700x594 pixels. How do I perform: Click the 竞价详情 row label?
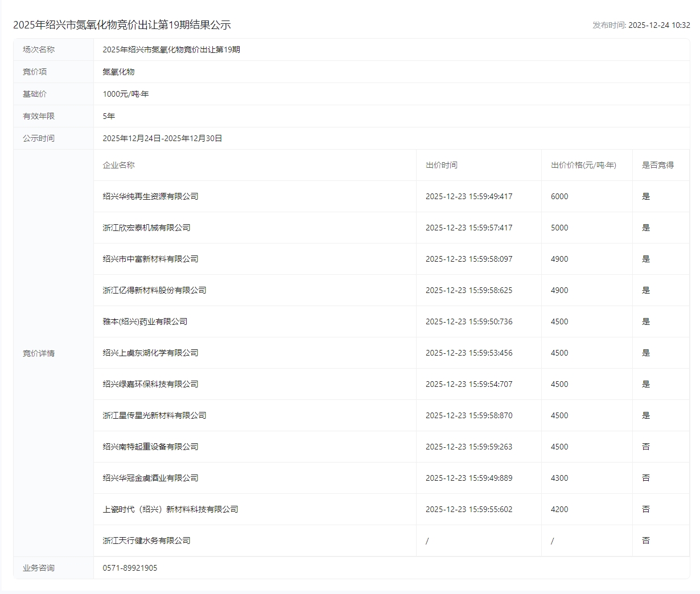click(x=39, y=353)
